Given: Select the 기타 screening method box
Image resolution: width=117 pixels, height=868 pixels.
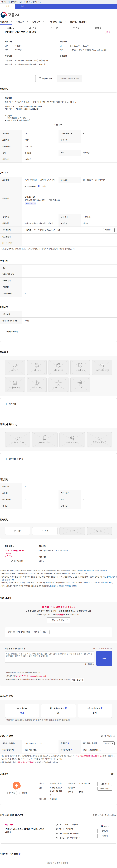Looking at the screenshot, I should click(x=99, y=531).
